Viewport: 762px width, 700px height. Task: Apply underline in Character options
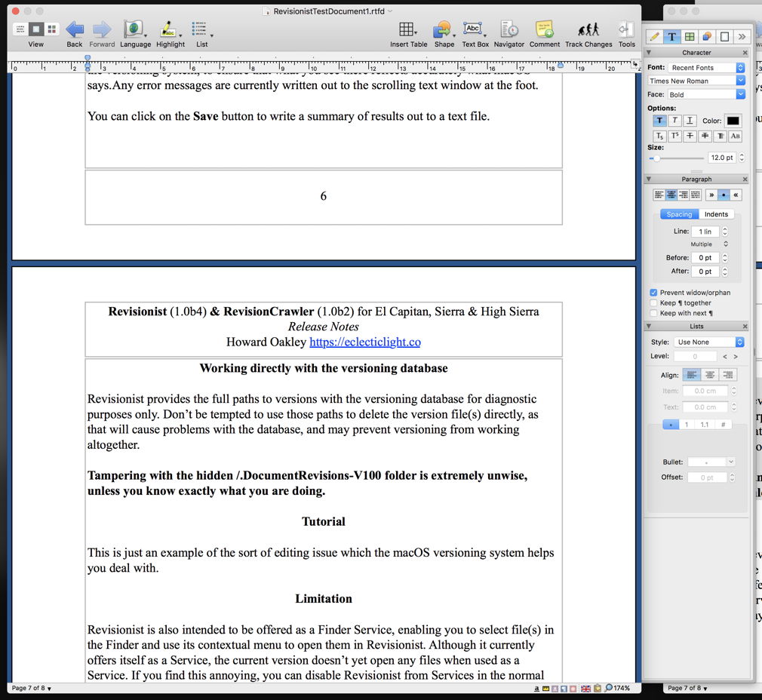tap(690, 121)
